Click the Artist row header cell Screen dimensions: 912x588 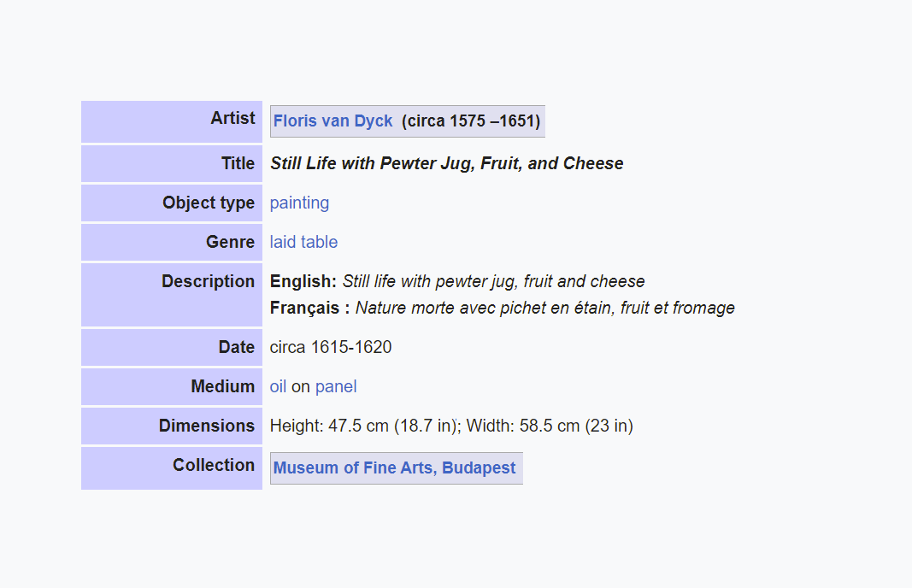(172, 121)
